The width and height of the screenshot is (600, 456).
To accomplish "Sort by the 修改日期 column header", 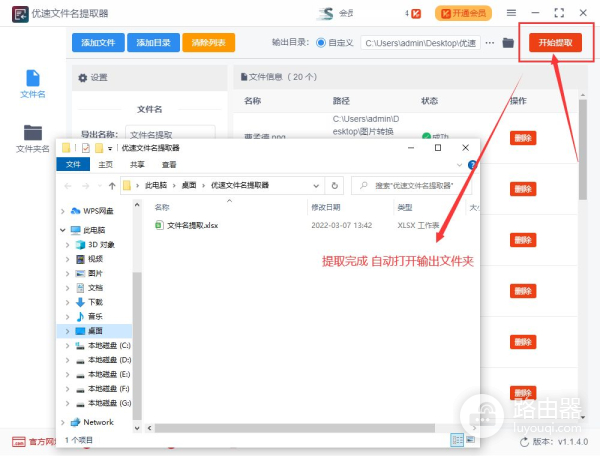I will 326,207.
